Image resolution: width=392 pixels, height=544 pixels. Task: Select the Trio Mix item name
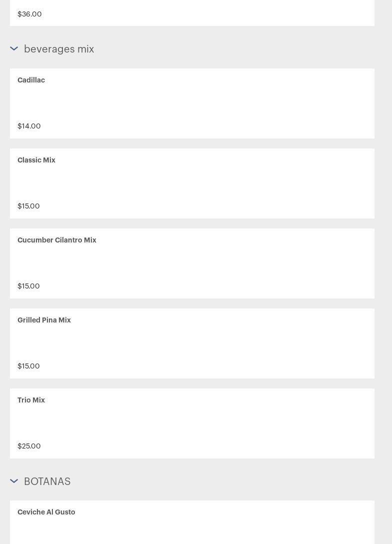[x=31, y=400]
